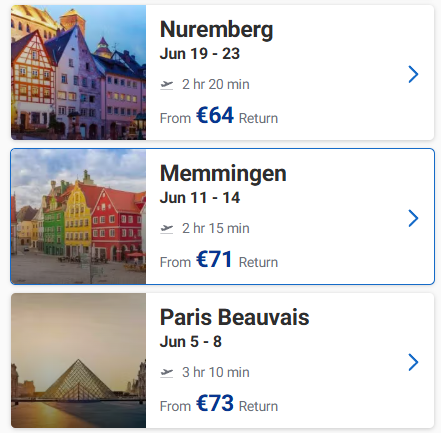Click the Paris Beauvais card chevron arrow
The image size is (441, 433).
tap(413, 362)
